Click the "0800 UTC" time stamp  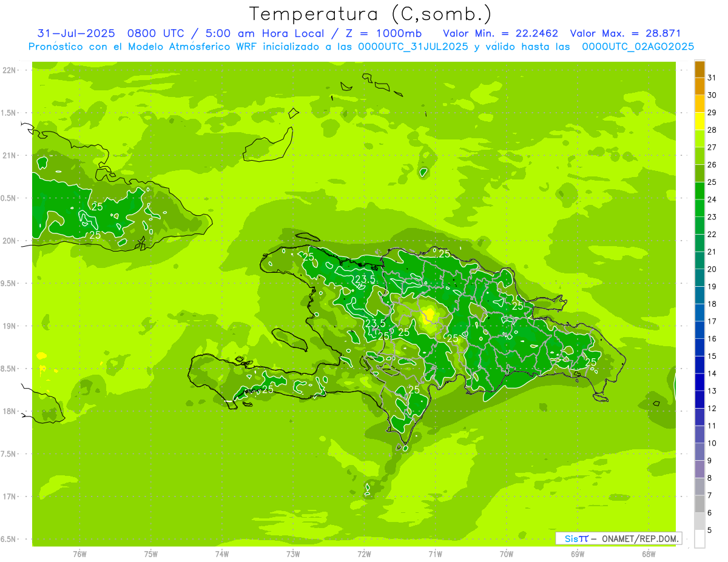[155, 33]
